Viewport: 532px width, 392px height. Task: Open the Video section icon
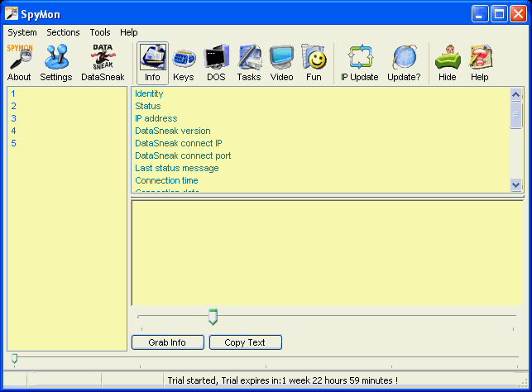pyautogui.click(x=281, y=63)
